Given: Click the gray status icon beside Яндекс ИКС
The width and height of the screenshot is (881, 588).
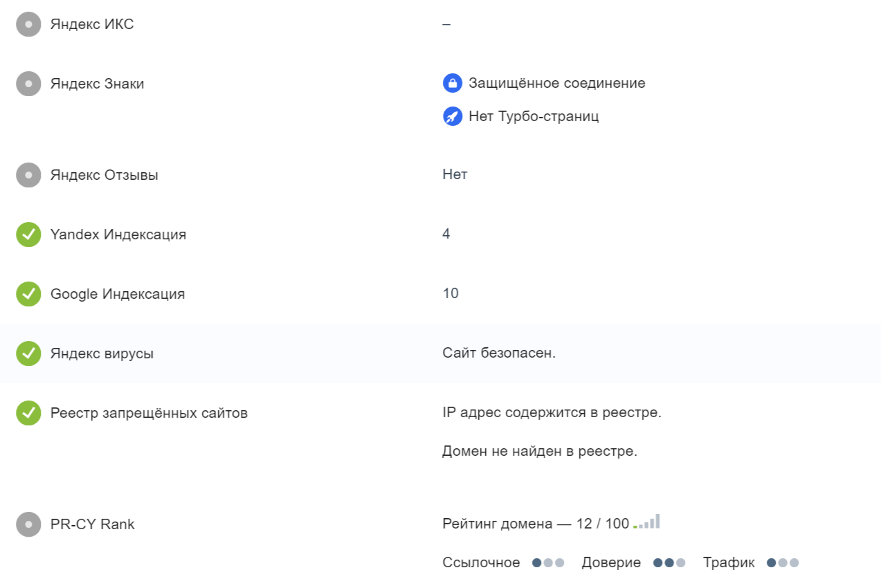Looking at the screenshot, I should coord(28,24).
